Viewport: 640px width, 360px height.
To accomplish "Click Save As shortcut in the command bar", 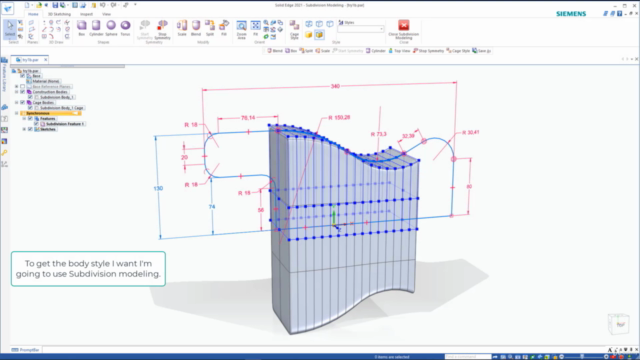I will (482, 51).
